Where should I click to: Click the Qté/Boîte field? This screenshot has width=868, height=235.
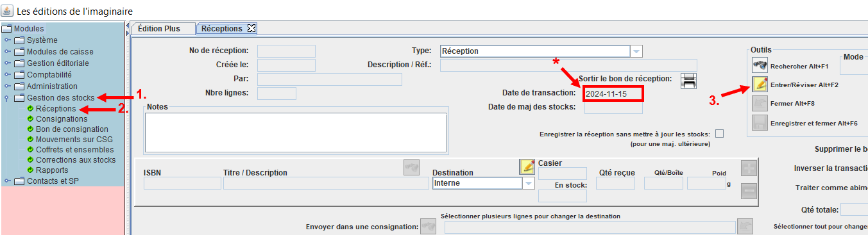click(x=663, y=184)
